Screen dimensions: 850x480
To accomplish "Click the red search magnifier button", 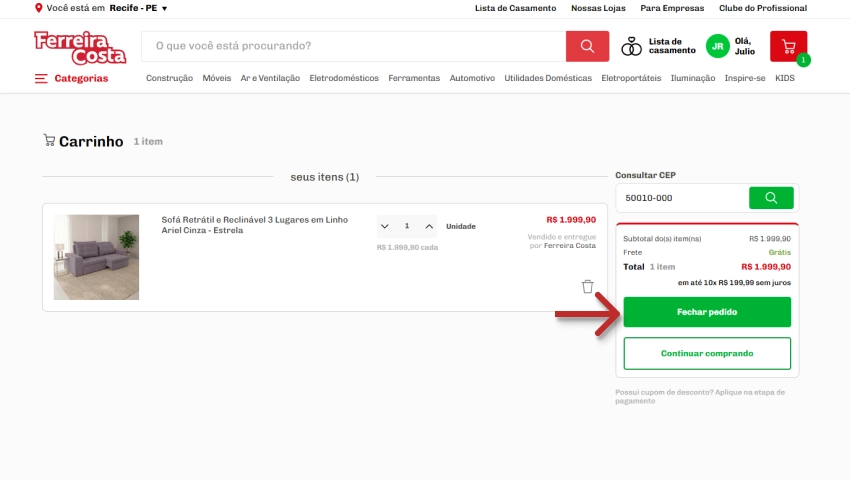I will point(587,46).
